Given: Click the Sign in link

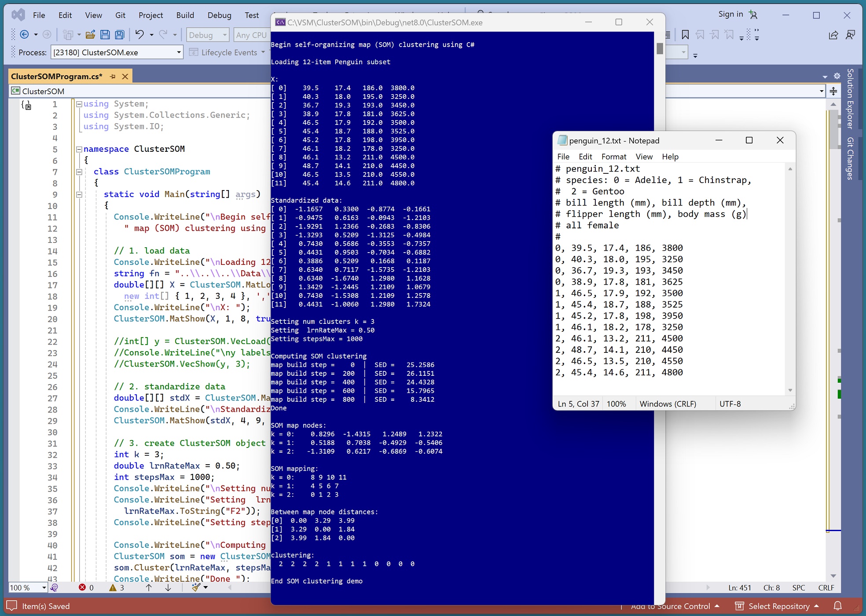Looking at the screenshot, I should (730, 14).
